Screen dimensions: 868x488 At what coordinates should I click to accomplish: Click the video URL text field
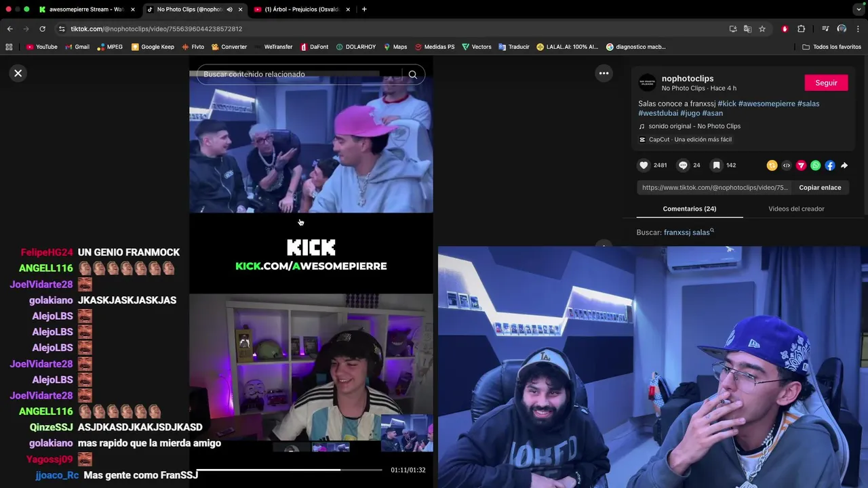pos(715,188)
